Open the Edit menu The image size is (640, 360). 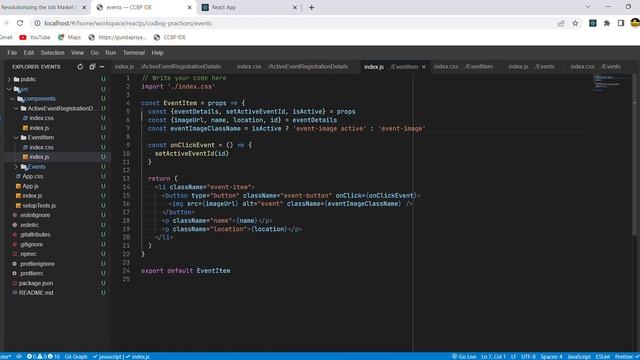click(29, 53)
